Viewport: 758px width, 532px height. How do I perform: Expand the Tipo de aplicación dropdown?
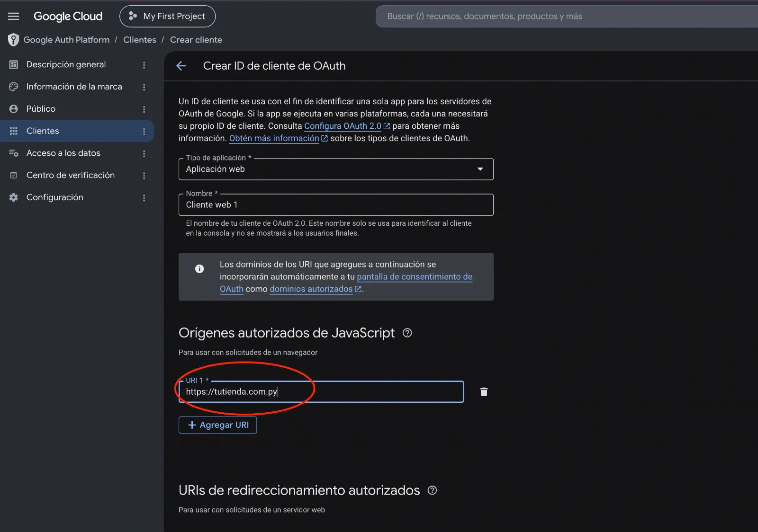coord(336,169)
